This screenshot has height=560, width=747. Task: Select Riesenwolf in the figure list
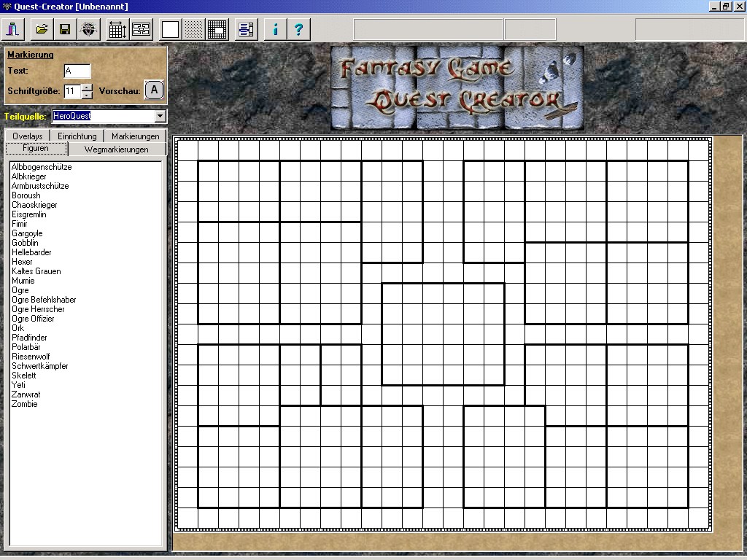[x=31, y=357]
